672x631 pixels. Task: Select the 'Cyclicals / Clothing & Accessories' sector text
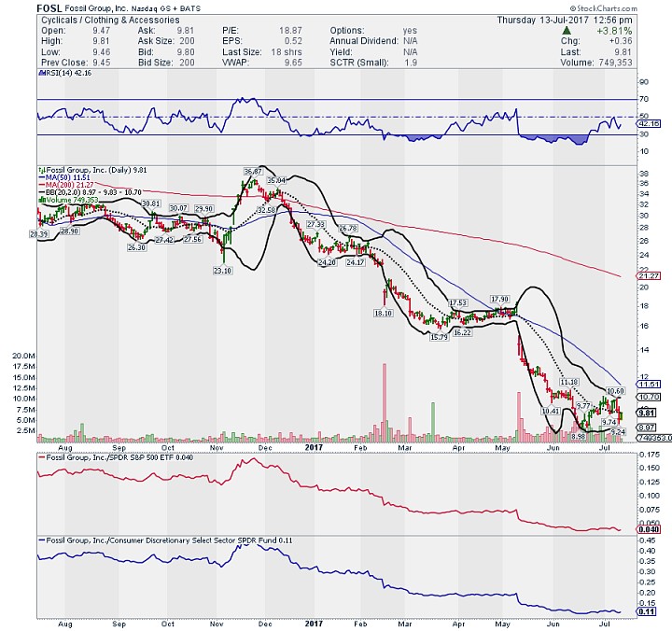point(110,21)
